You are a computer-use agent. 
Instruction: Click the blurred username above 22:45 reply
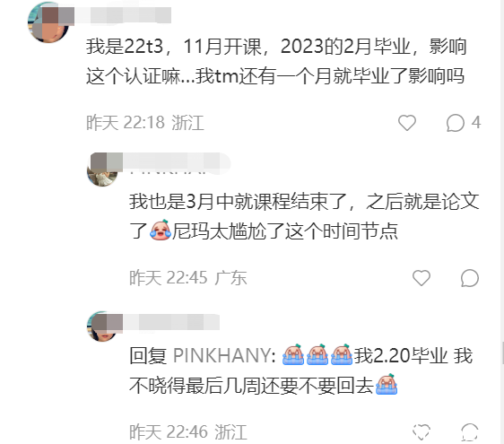click(x=175, y=162)
